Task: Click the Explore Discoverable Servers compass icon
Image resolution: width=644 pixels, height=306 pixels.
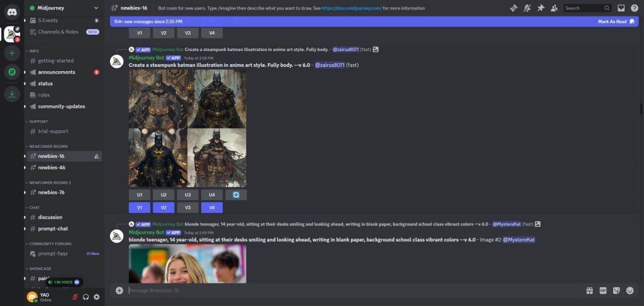Action: 12,72
